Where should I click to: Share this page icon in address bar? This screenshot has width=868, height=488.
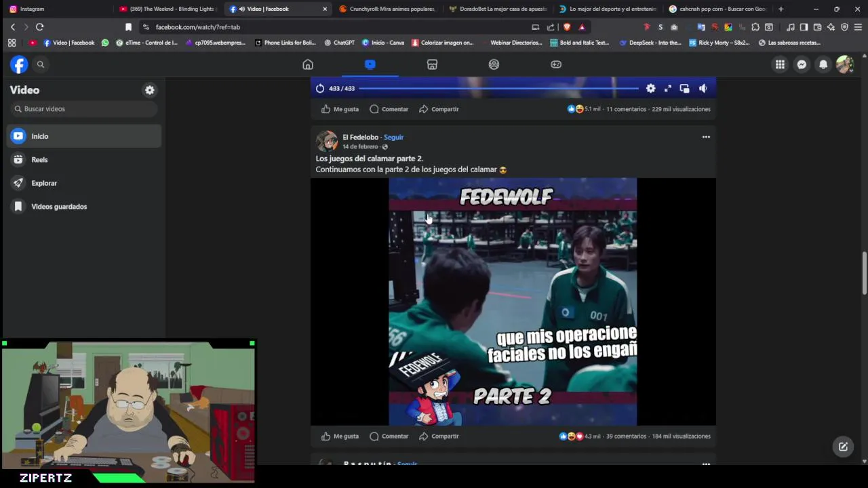tap(550, 27)
